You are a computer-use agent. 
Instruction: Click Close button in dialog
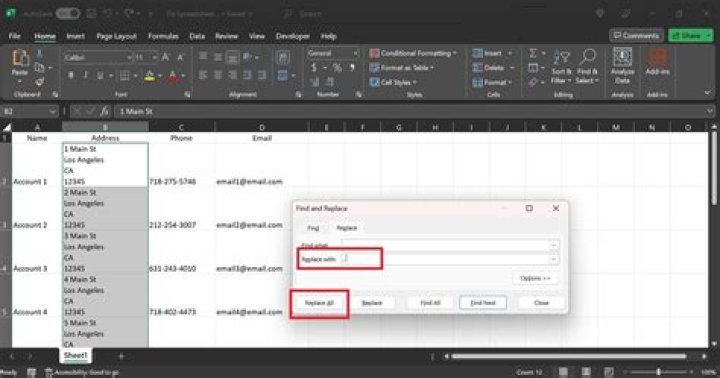[541, 303]
